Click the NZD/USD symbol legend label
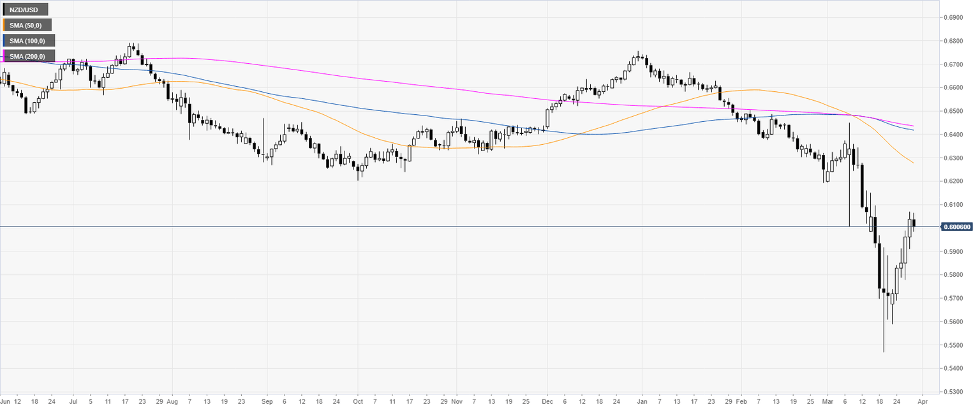This screenshot has height=409, width=980. coord(25,10)
